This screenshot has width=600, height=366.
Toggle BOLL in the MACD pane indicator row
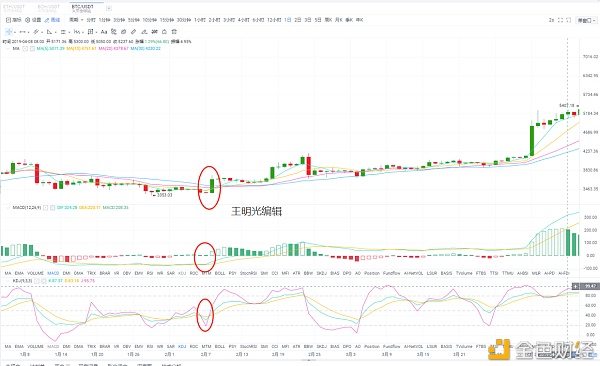pos(220,273)
